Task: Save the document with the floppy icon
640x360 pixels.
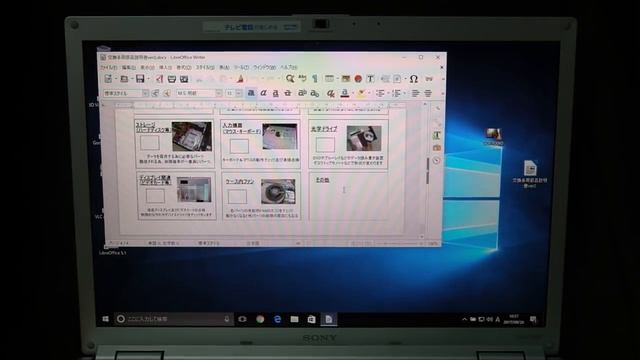Action: 140,79
